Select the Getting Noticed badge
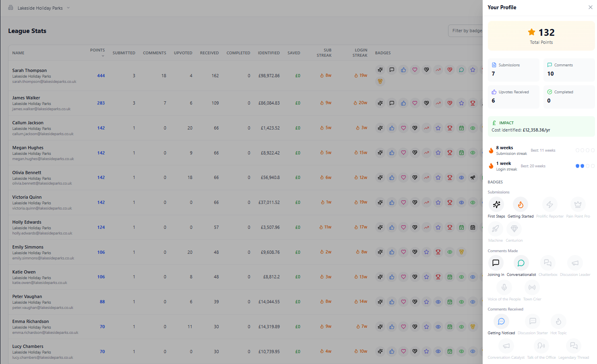 [x=501, y=321]
